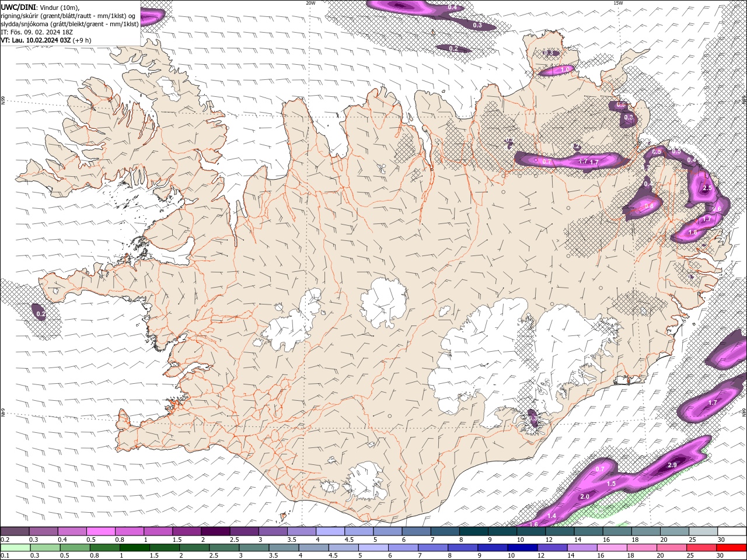Click the (+9 h) forecast offset text

82,40
